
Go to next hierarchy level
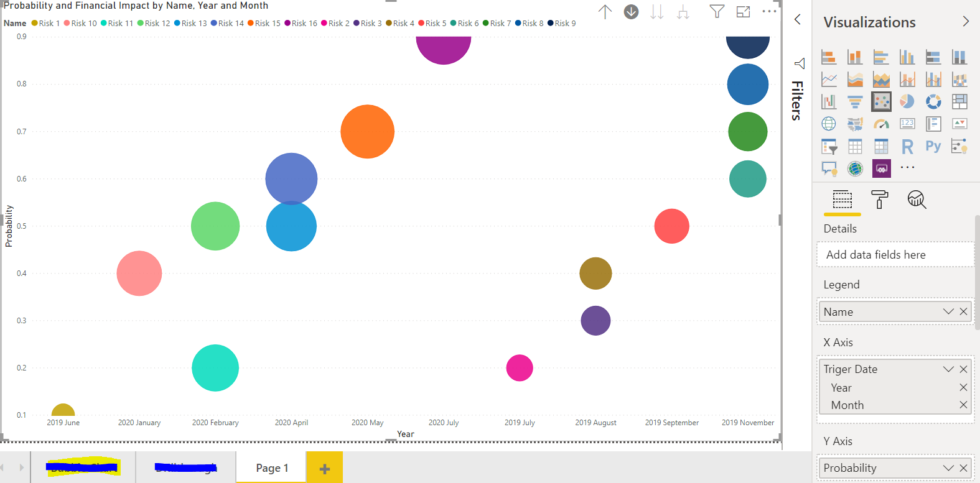pos(657,12)
